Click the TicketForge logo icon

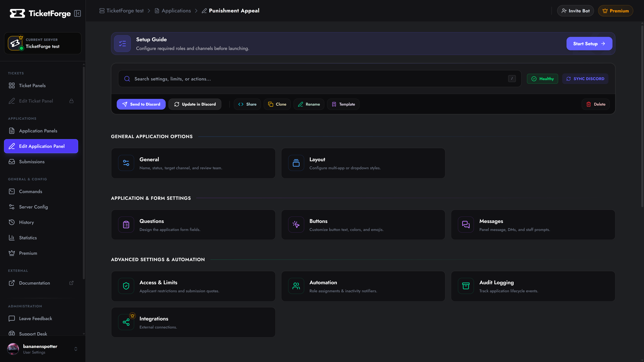click(17, 13)
